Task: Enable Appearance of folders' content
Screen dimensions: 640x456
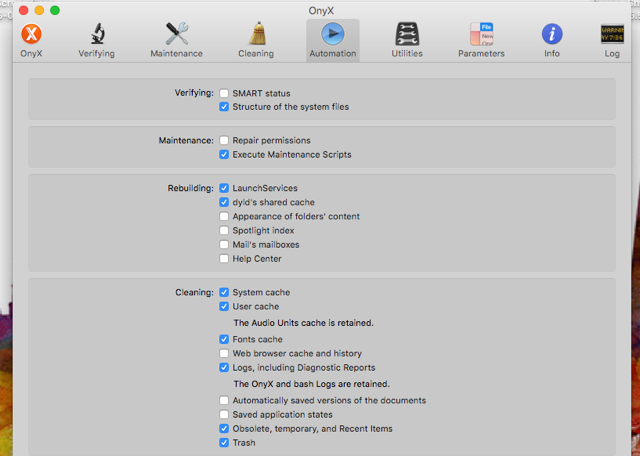Action: [224, 216]
